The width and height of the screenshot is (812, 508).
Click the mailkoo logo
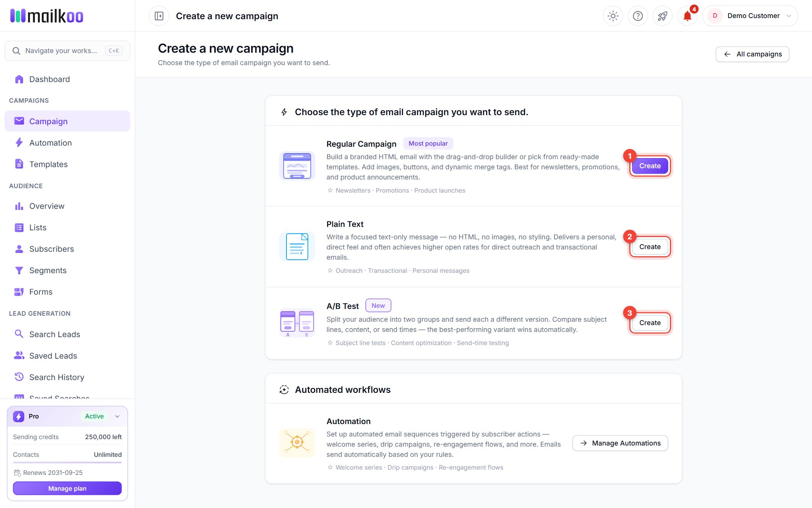(47, 16)
